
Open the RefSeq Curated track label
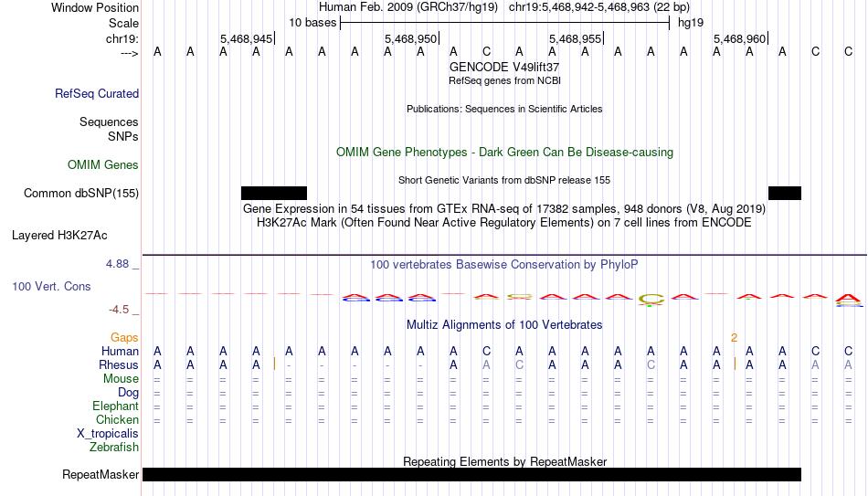click(97, 93)
